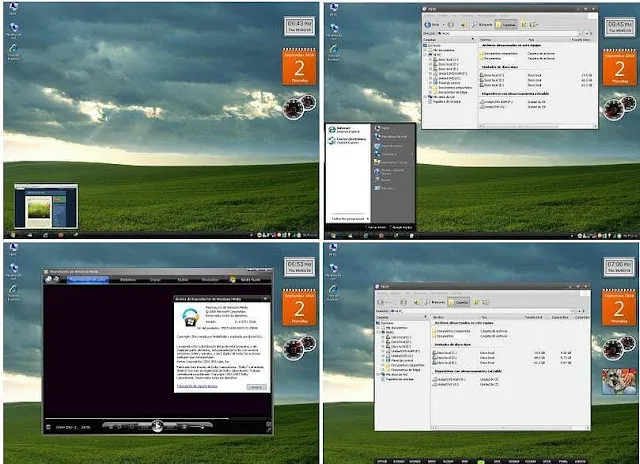The width and height of the screenshot is (640, 464).
Task: Close the Acerca de Reproductor dialog with its X
Action: point(265,299)
